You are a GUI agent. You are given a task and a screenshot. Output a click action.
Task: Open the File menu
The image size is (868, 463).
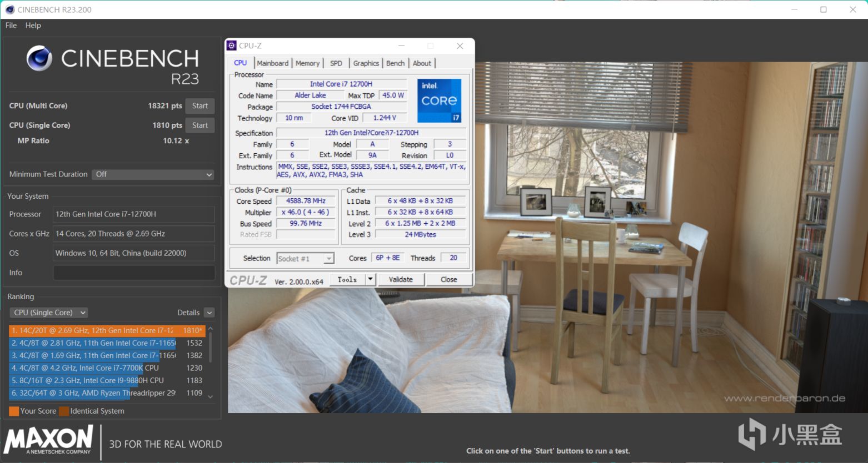click(x=11, y=25)
